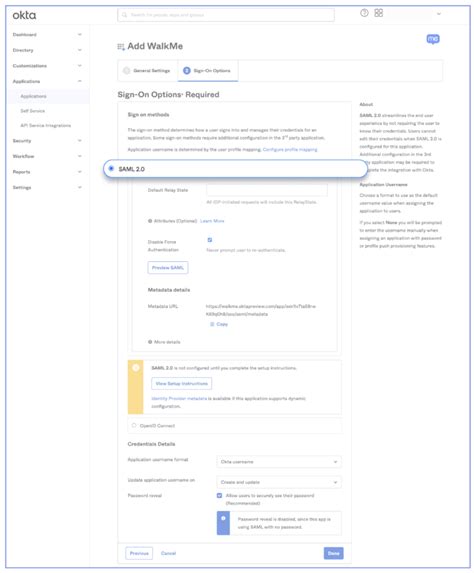Open the Learn More link beside Attributes
The height and width of the screenshot is (573, 474).
coord(212,221)
